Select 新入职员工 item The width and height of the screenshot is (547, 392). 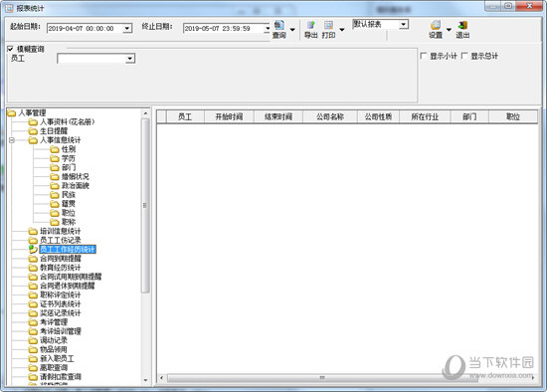52,358
